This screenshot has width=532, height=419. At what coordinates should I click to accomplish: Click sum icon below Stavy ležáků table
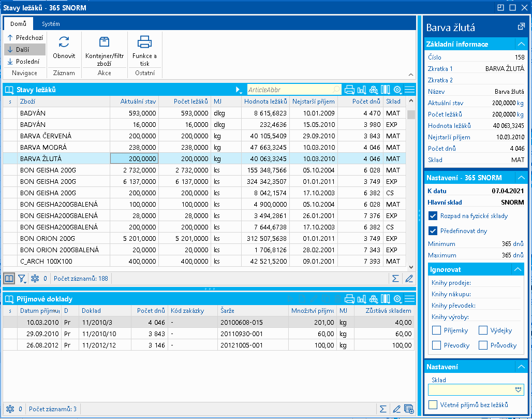point(395,279)
